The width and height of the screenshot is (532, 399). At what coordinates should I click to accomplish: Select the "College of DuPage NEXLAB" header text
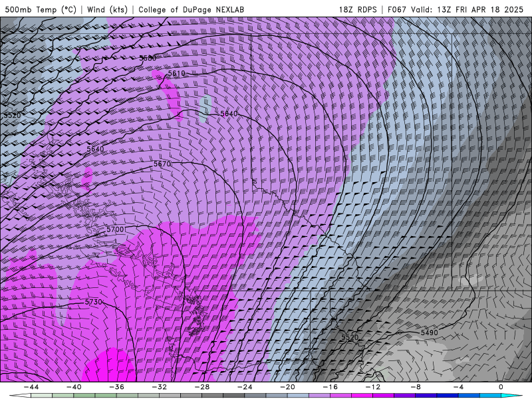(x=191, y=9)
